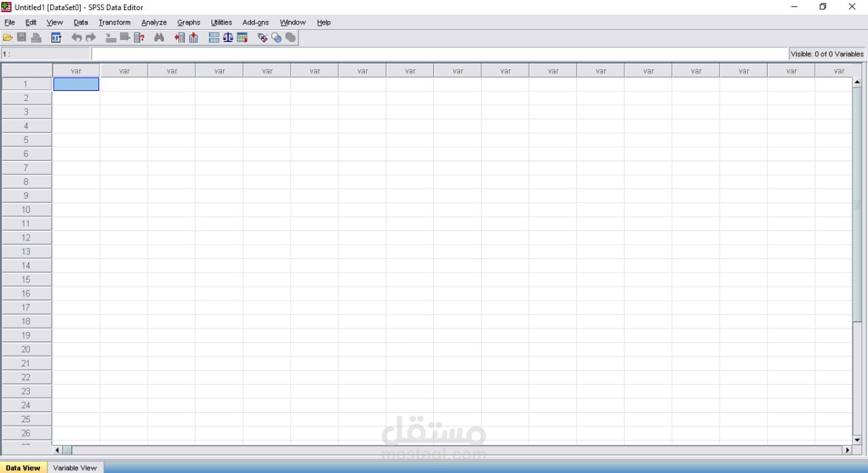Screen dimensions: 868x473
Task: Click the Insert Cases icon
Action: tap(180, 38)
